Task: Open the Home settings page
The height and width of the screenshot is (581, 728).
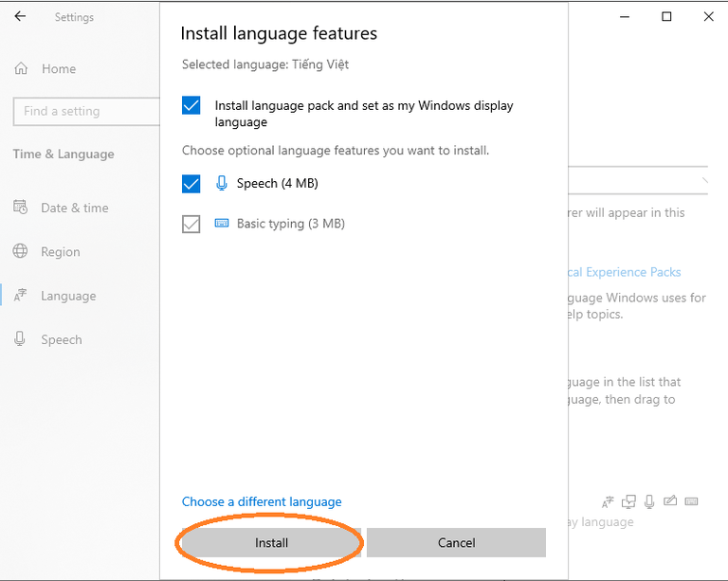Action: click(x=59, y=68)
